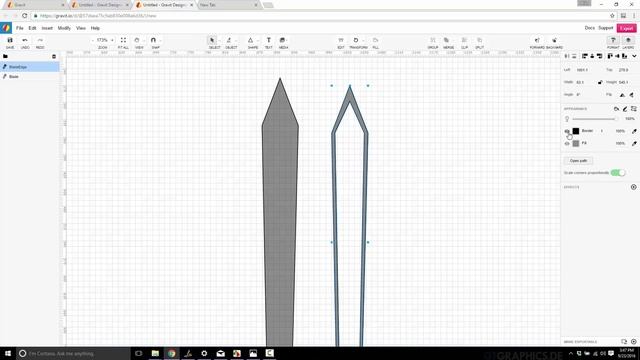
Task: Click the Split icon
Action: point(480,40)
